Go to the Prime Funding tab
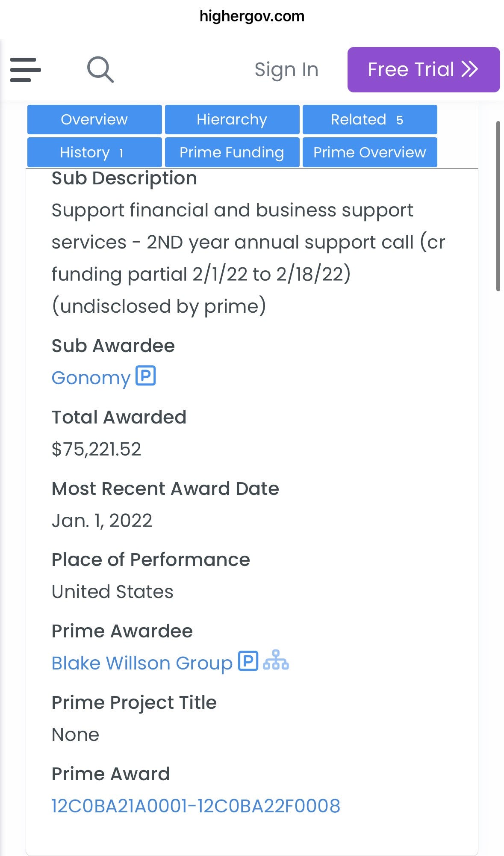Screen dimensions: 504x856 pos(232,152)
